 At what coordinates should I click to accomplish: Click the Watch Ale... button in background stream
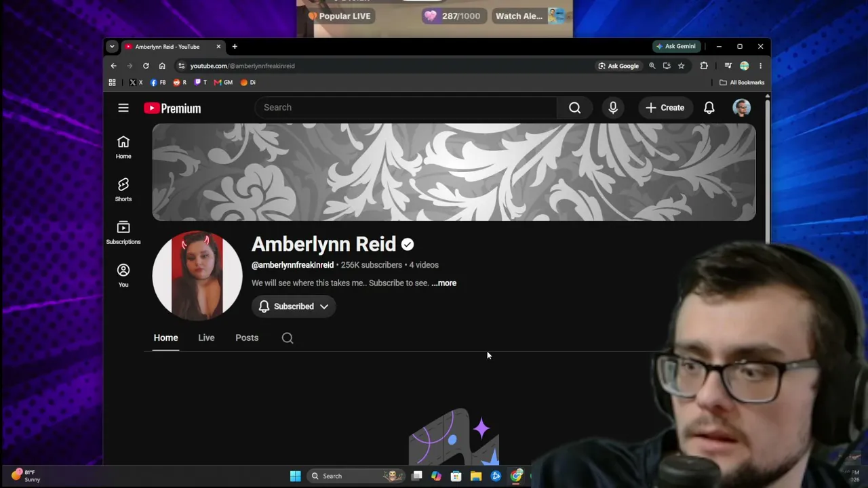click(529, 16)
